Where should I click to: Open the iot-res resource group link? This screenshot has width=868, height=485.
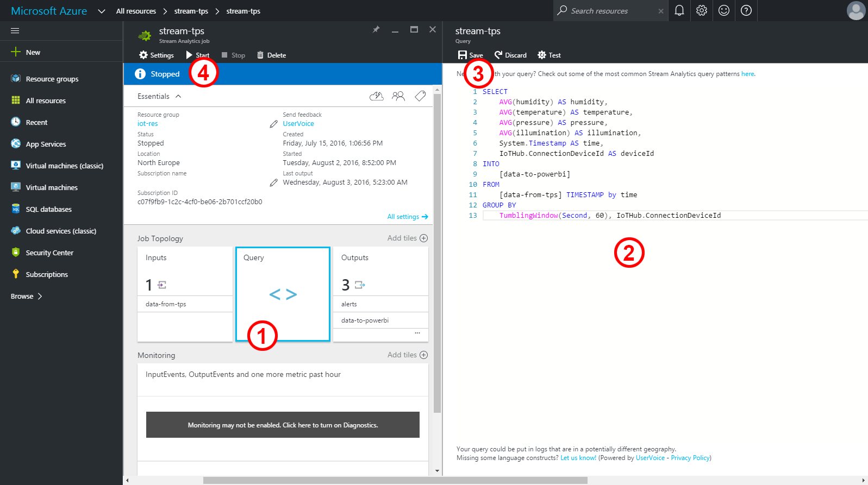(147, 124)
